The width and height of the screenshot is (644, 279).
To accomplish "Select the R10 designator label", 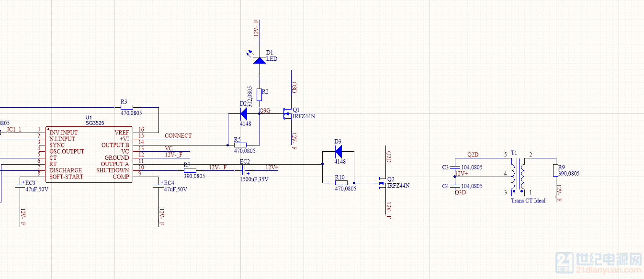I will pyautogui.click(x=339, y=177).
